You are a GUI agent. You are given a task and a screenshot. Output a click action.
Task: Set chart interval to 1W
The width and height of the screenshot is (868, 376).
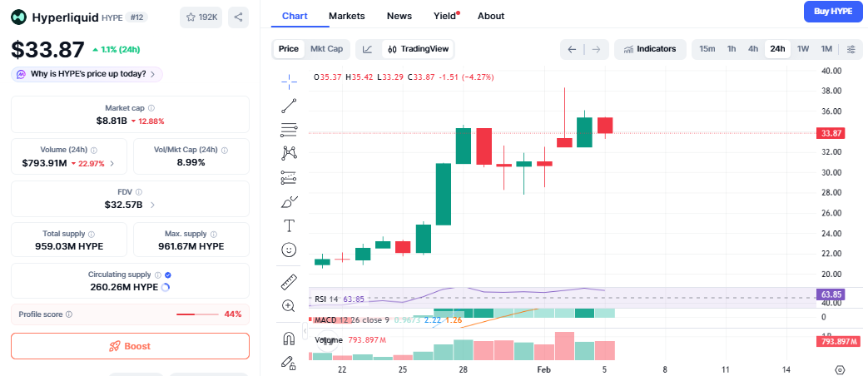click(803, 49)
